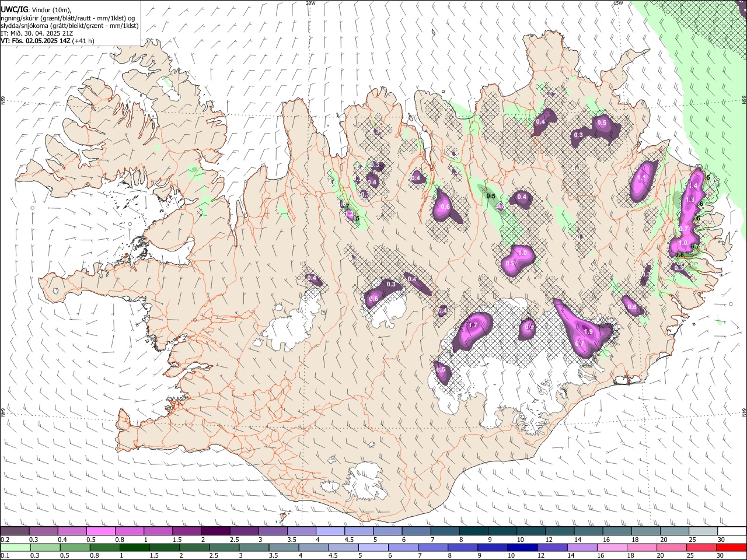Click the 14 label under the lower legend row
The image size is (747, 560).
(x=571, y=555)
